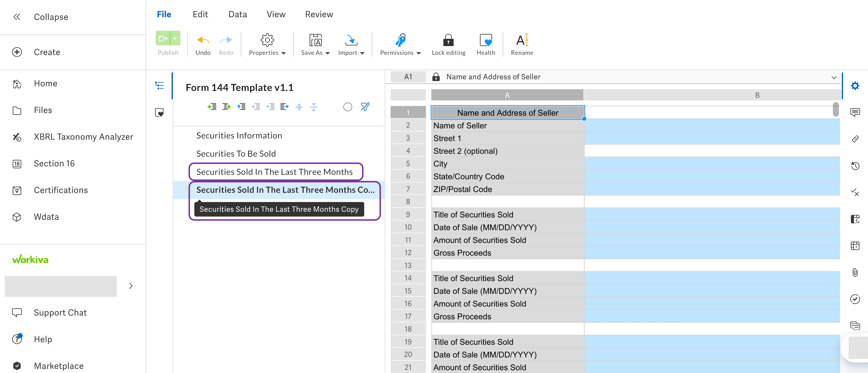868x373 pixels.
Task: Switch to the Review menu
Action: click(x=319, y=15)
